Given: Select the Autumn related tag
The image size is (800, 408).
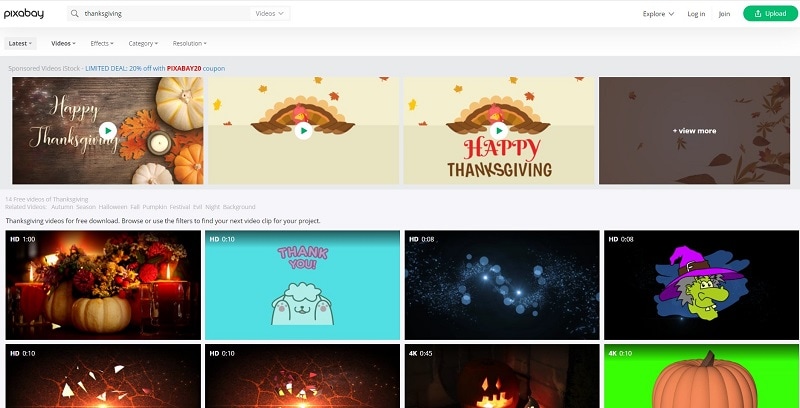Looking at the screenshot, I should click(x=62, y=207).
